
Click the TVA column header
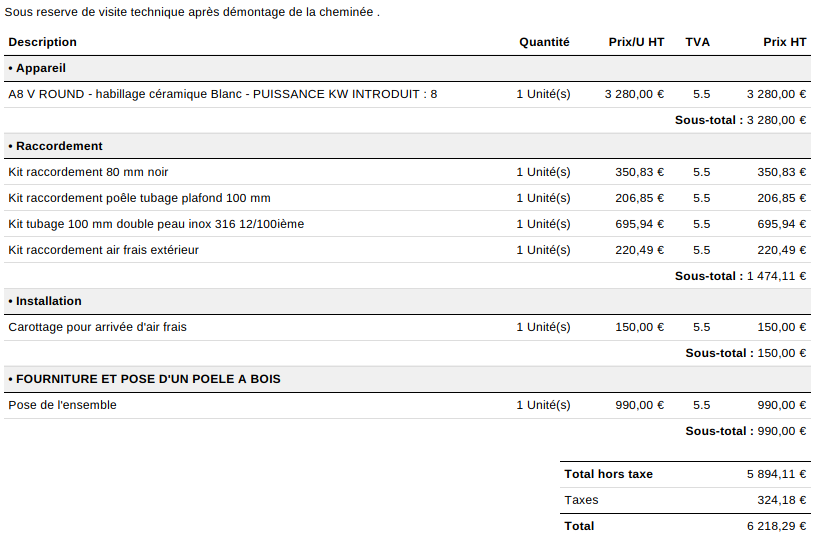pyautogui.click(x=698, y=42)
